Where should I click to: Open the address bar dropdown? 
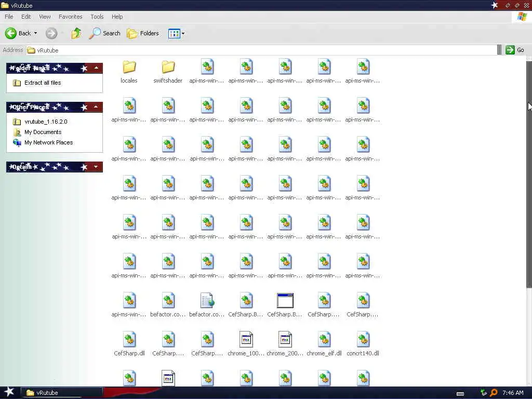(499, 50)
